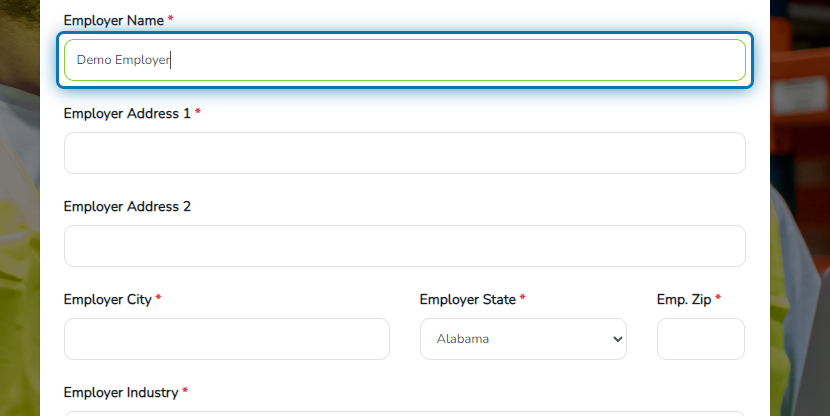This screenshot has height=416, width=830.
Task: Click the Employer Name label
Action: [x=114, y=21]
